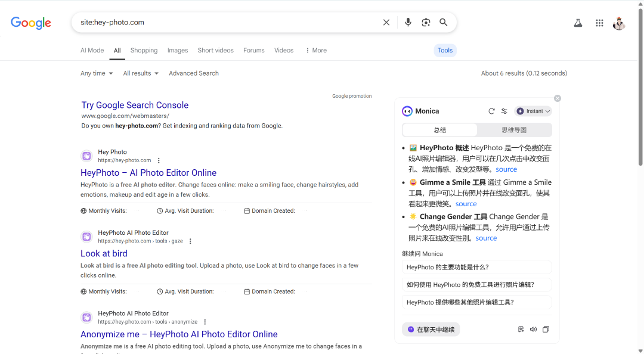
Task: Switch to Short videos tab
Action: pyautogui.click(x=215, y=50)
